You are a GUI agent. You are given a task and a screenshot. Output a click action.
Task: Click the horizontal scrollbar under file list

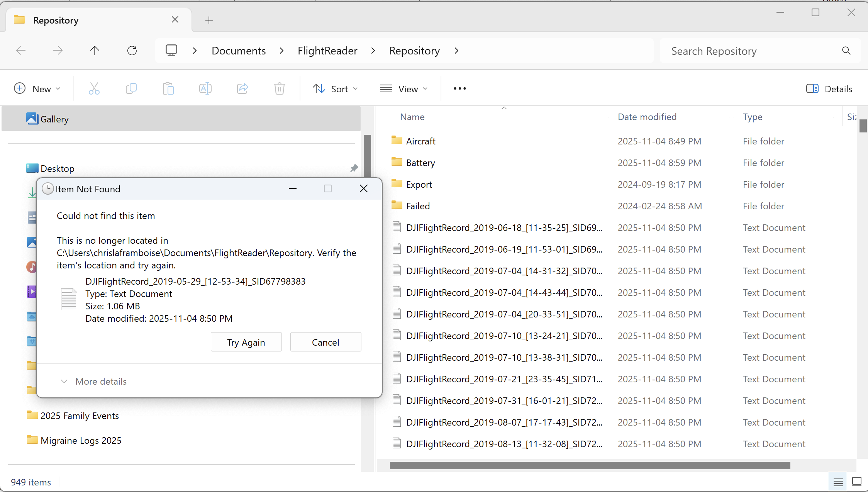[x=590, y=465]
